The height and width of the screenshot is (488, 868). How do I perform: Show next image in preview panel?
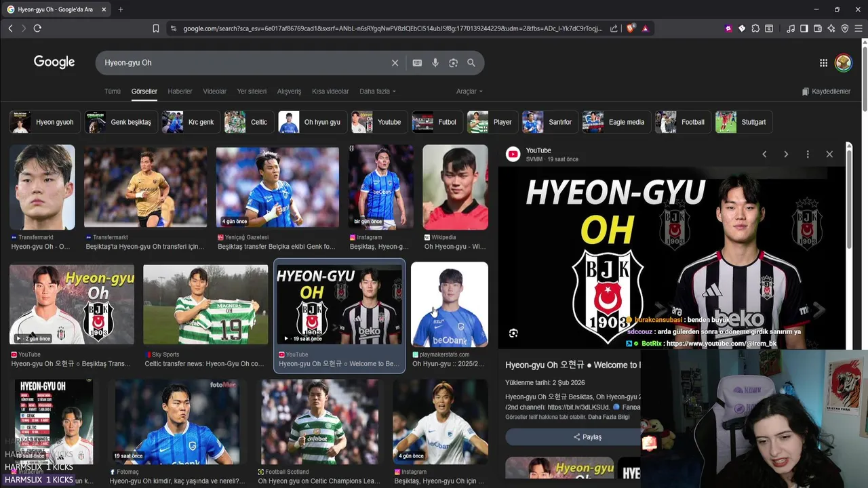pos(786,155)
